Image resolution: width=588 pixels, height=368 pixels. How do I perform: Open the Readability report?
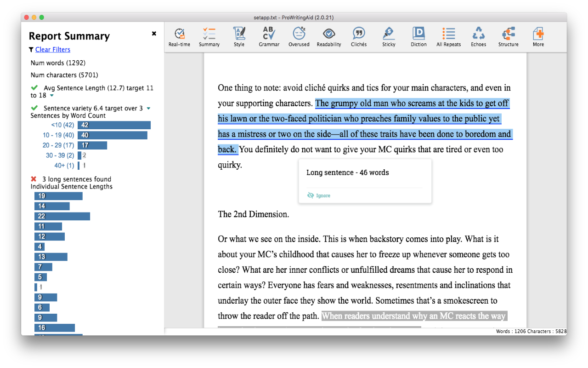tap(329, 37)
